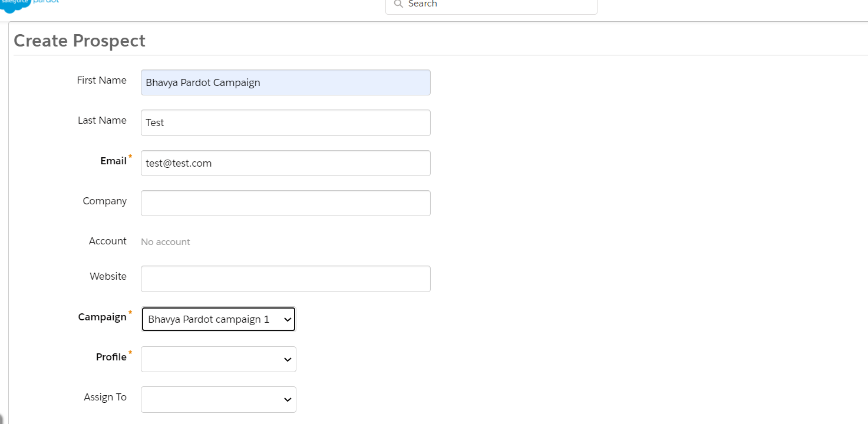Click the empty Website input field
The width and height of the screenshot is (868, 424).
point(285,279)
